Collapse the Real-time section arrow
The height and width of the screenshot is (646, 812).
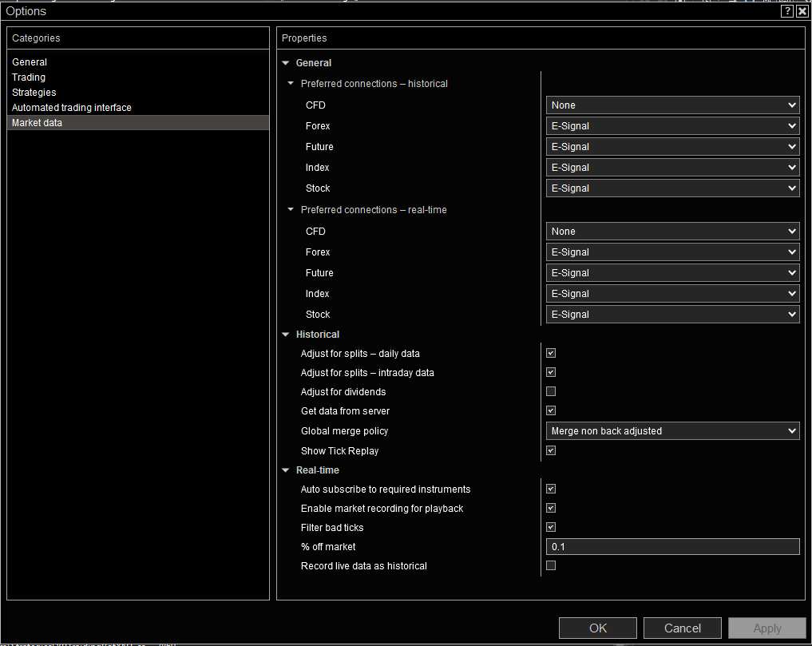pyautogui.click(x=286, y=470)
